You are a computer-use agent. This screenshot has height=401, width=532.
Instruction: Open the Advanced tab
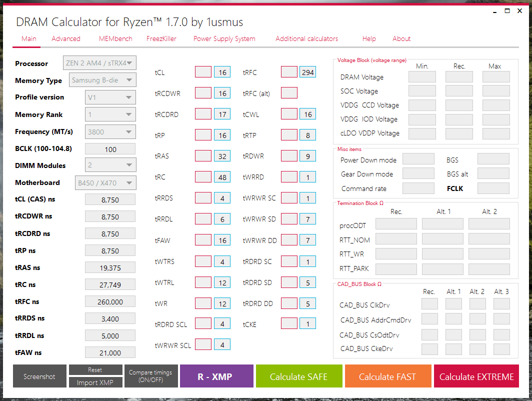[66, 38]
